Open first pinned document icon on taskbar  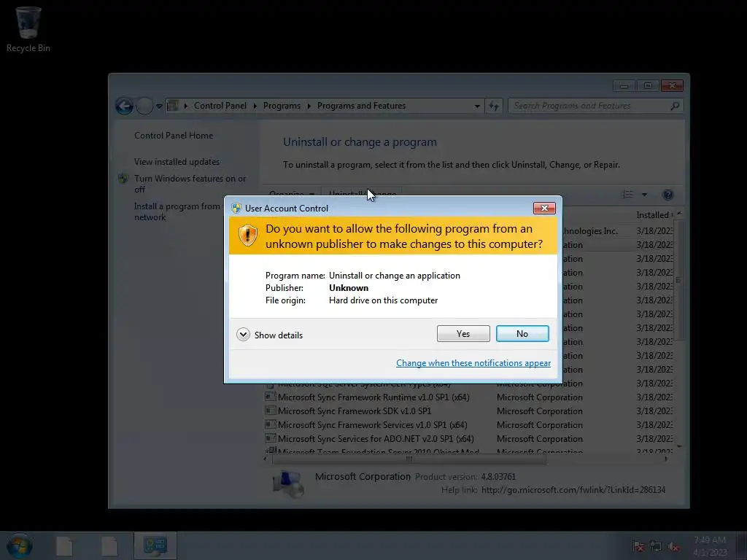pos(64,545)
